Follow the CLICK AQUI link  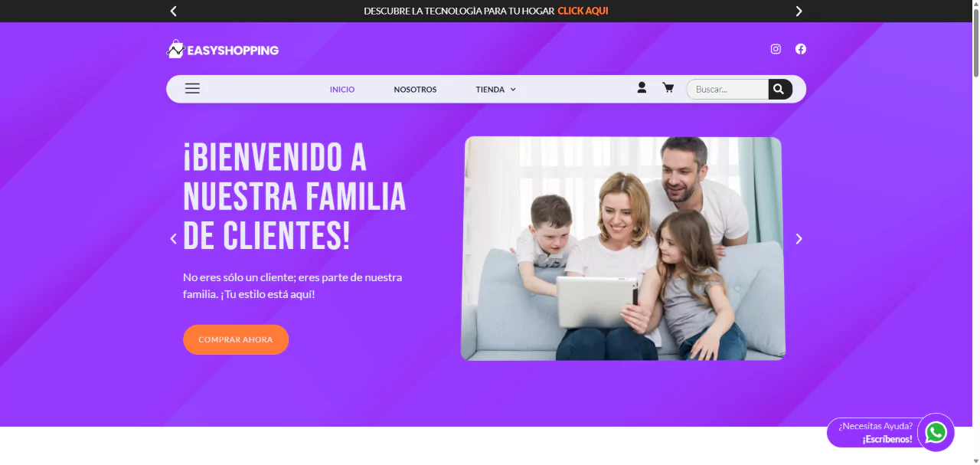pos(583,11)
